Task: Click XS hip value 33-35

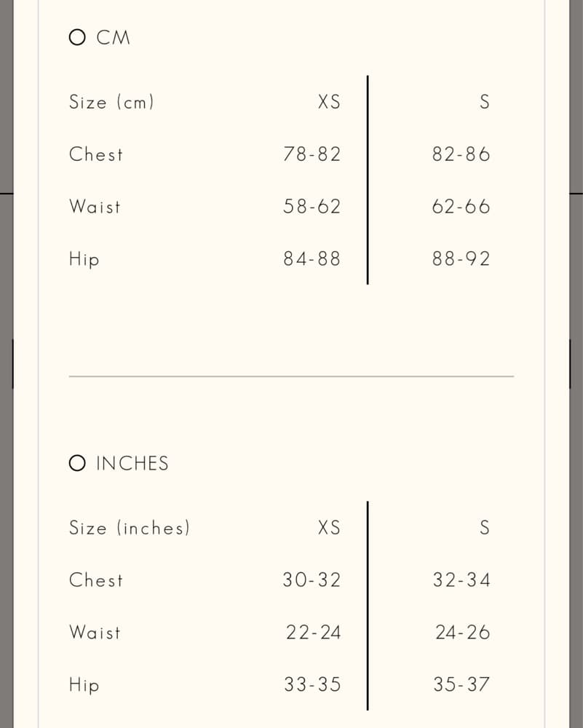Action: tap(312, 685)
